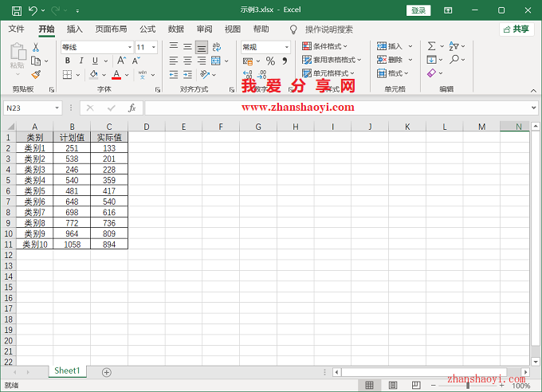Open the Name Box dropdown arrow
Image resolution: width=542 pixels, height=392 pixels.
pos(57,108)
